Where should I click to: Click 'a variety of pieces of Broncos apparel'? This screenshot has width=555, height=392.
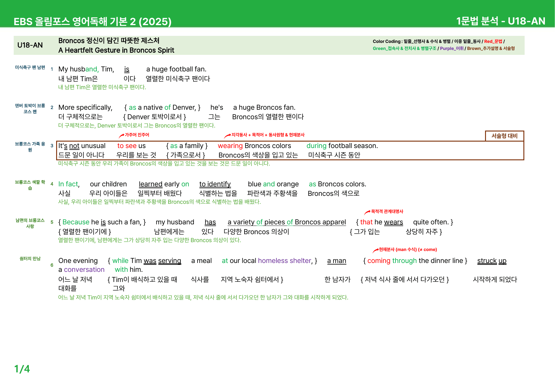coord(287,222)
